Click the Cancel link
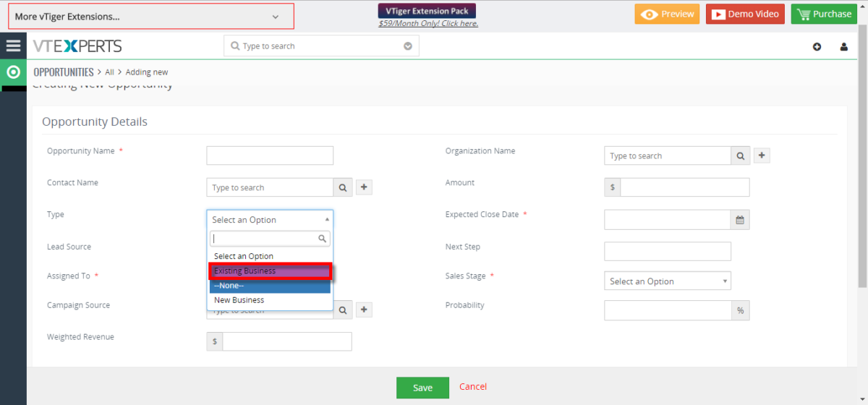Image resolution: width=868 pixels, height=405 pixels. 473,387
